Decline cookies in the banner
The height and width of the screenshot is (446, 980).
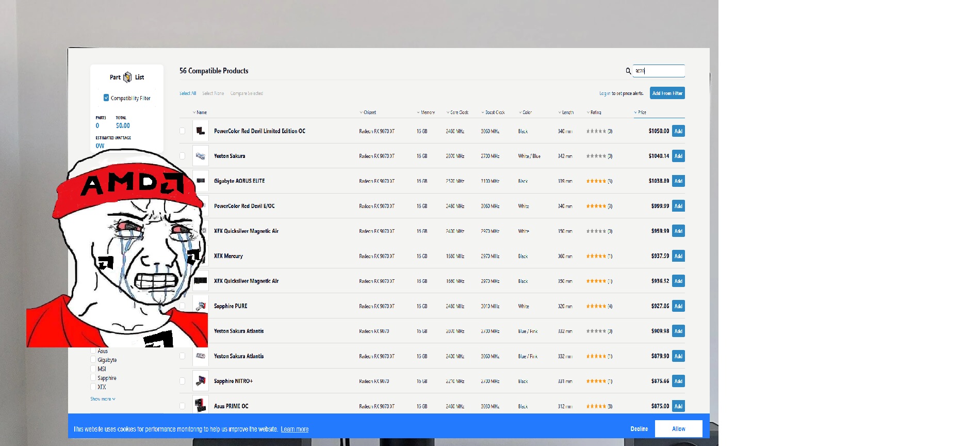pos(639,429)
